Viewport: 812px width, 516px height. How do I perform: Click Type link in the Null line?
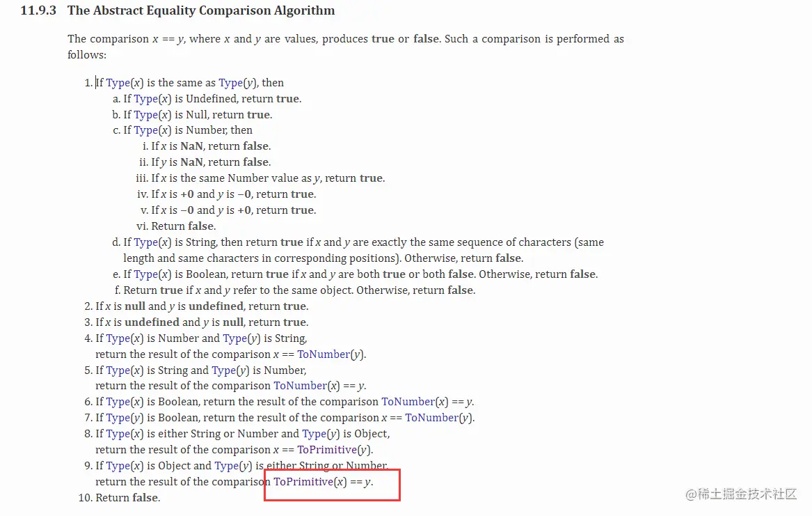(x=145, y=115)
